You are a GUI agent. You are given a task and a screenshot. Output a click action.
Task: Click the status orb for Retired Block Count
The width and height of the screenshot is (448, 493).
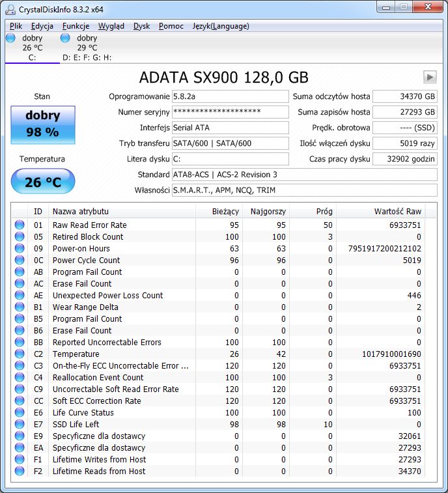point(20,236)
